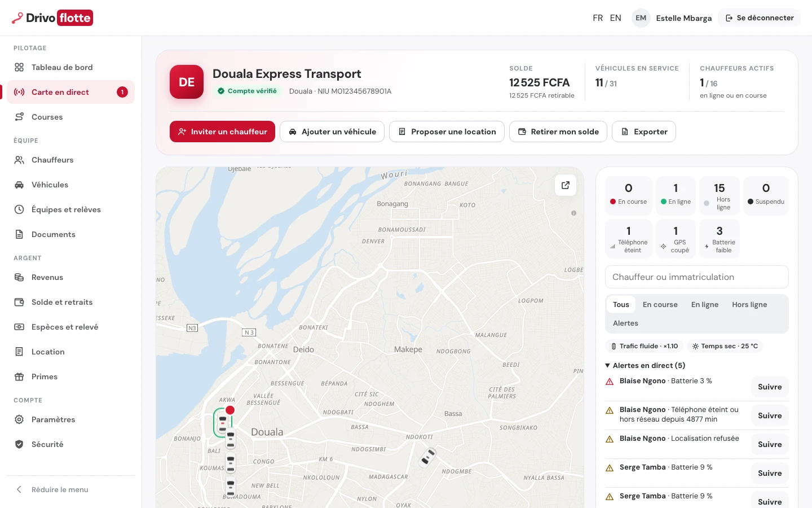This screenshot has height=508, width=812.
Task: Click Proposer une location button
Action: (x=447, y=132)
